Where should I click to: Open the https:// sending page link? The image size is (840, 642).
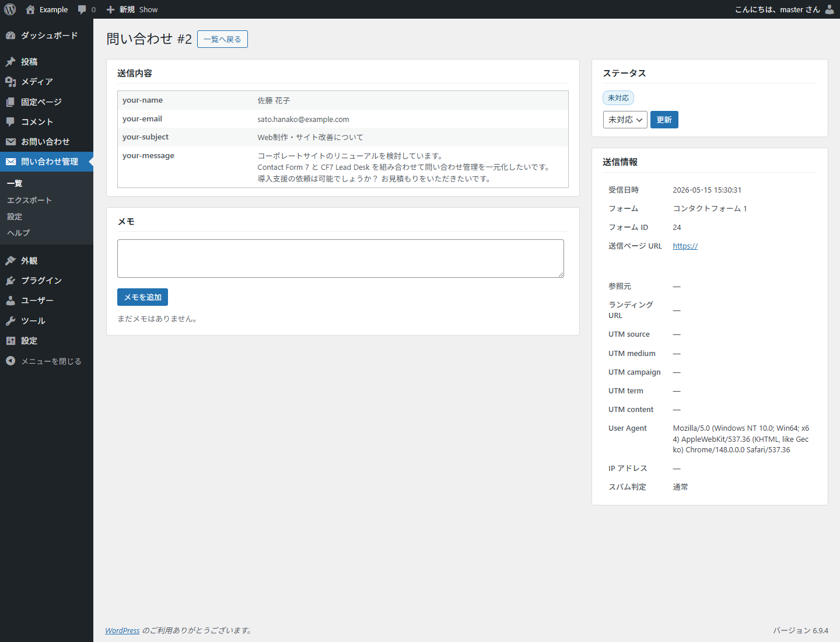(x=685, y=246)
